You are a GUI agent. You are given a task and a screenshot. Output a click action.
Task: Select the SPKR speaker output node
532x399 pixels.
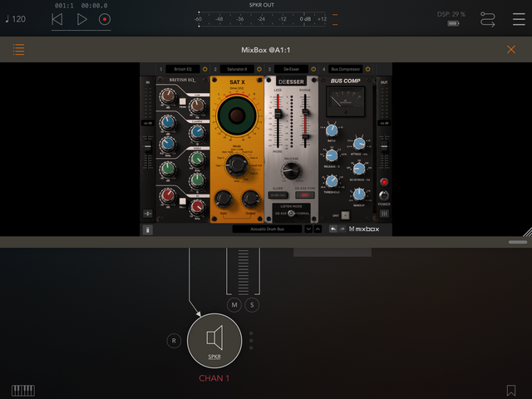pyautogui.click(x=214, y=341)
